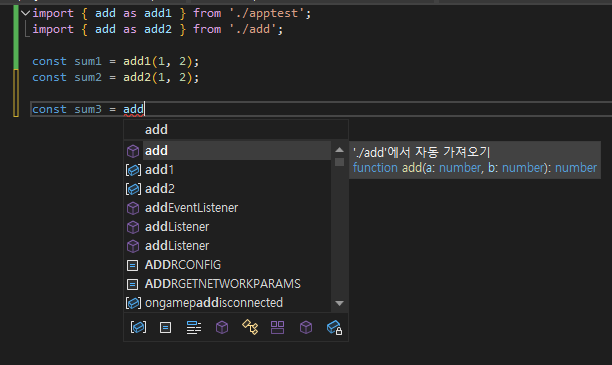This screenshot has height=365, width=612.
Task: Click the red-underlined add after sum3
Action: tap(133, 109)
